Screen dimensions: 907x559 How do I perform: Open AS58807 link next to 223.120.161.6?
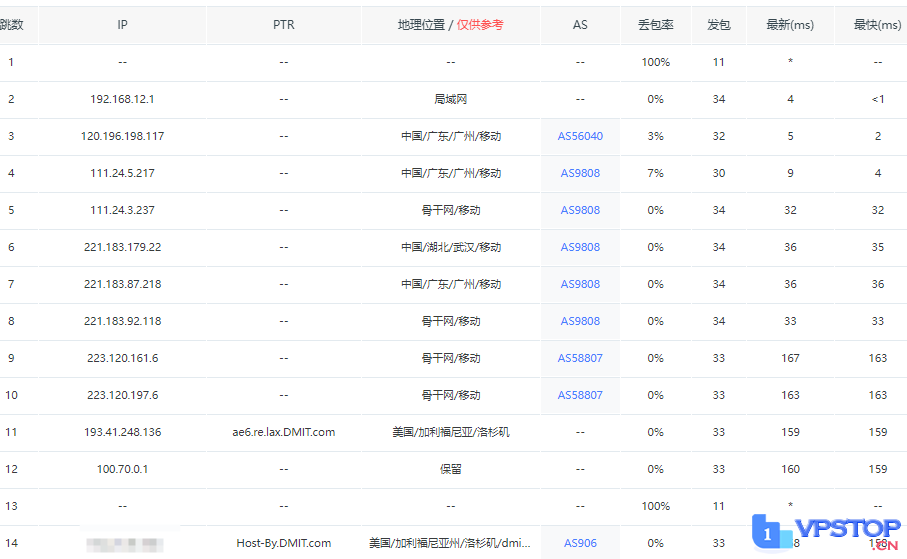click(580, 358)
